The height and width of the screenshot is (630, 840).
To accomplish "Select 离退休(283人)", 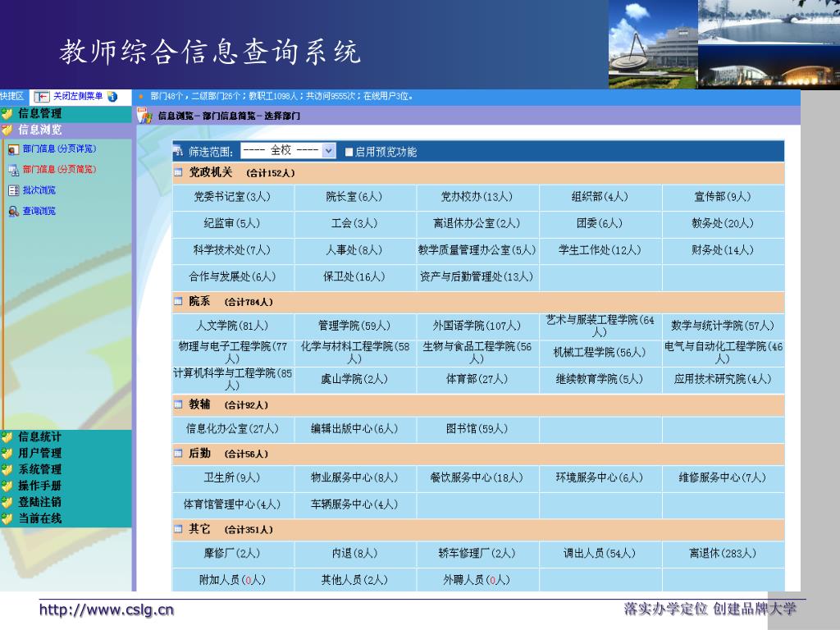I will pyautogui.click(x=723, y=554).
